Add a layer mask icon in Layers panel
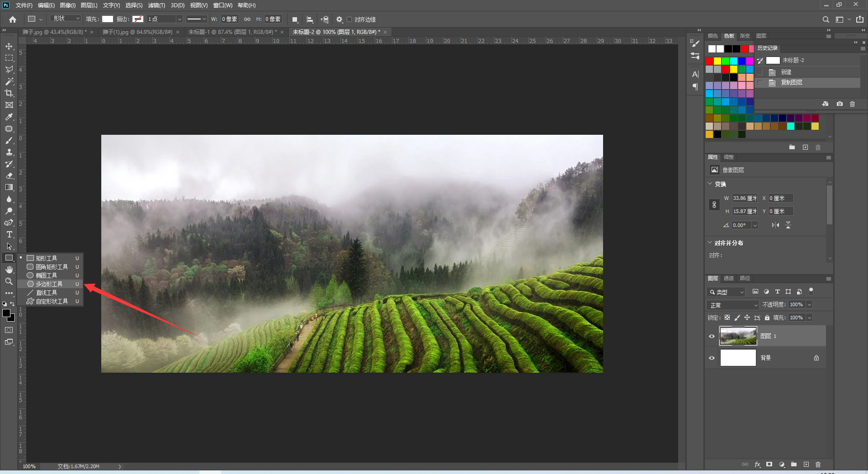 click(769, 465)
